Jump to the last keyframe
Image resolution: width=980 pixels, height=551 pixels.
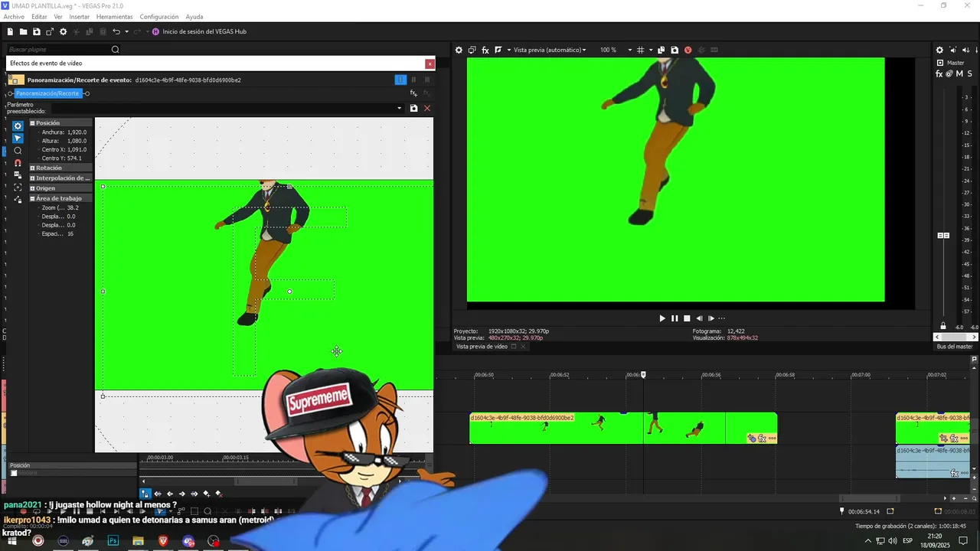pos(194,494)
